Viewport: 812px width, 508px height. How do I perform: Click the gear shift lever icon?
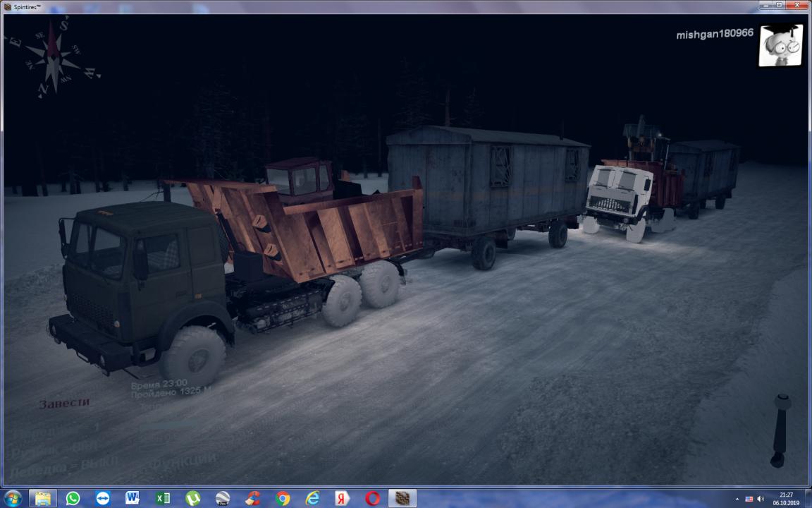[x=780, y=430]
